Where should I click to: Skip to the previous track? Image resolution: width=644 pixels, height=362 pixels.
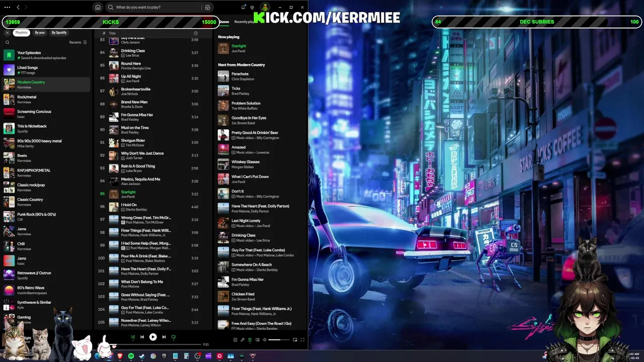tap(142, 337)
